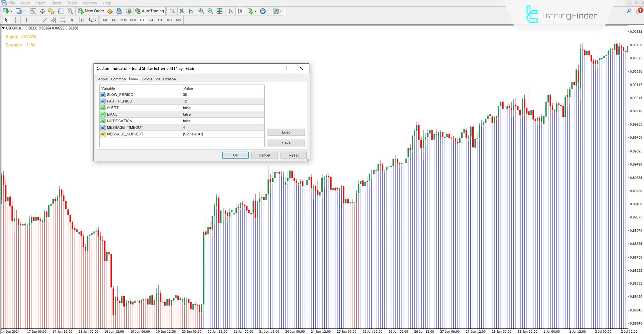Image resolution: width=644 pixels, height=334 pixels.
Task: Toggle AutoTrading on
Action: (149, 11)
